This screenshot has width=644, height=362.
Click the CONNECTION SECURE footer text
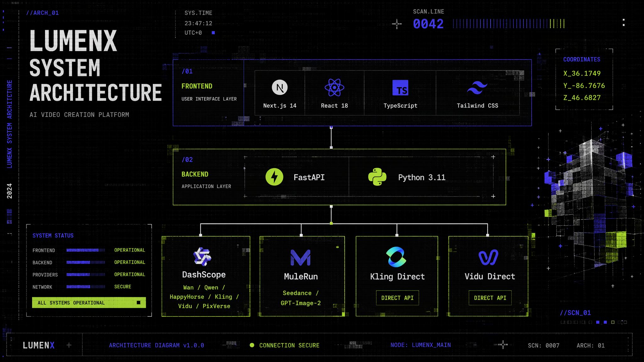coord(289,345)
